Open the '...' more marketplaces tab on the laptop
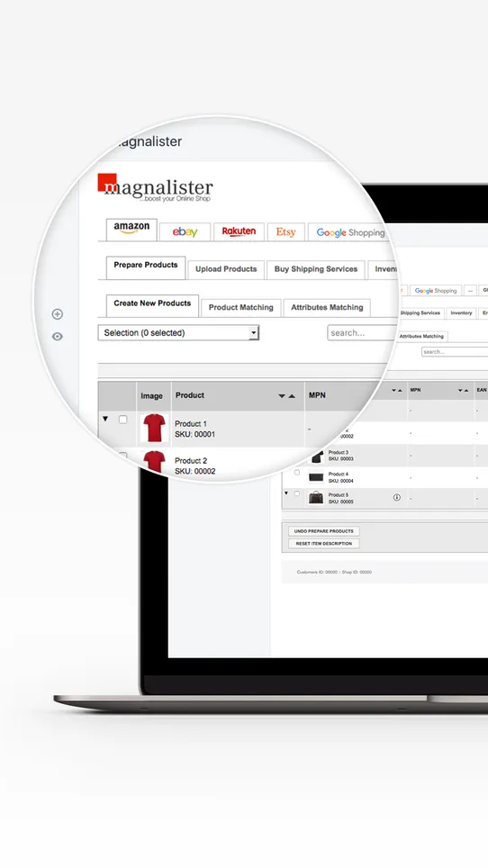The height and width of the screenshot is (868, 488). (x=470, y=291)
